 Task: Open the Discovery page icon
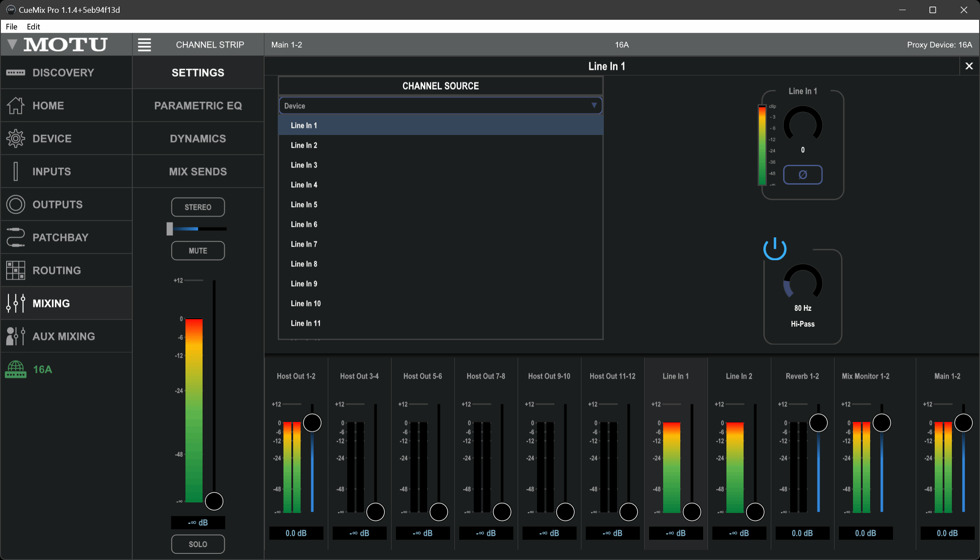[16, 73]
